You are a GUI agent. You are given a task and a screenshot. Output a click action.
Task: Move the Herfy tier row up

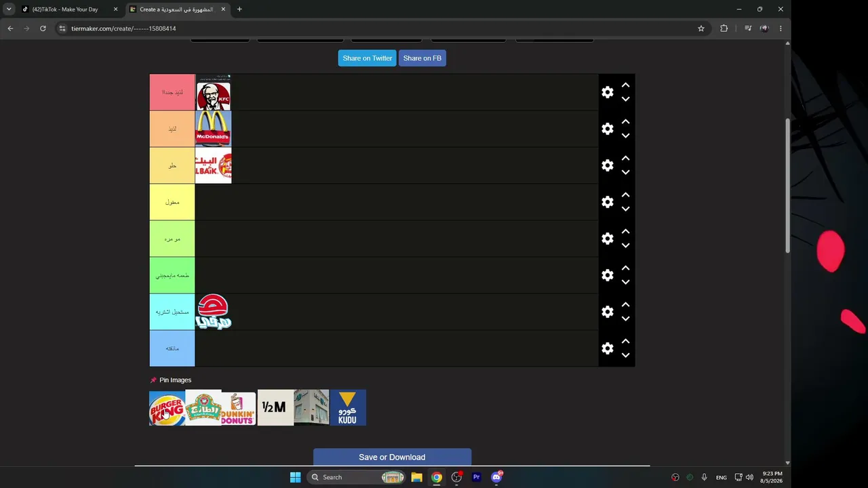coord(626,305)
